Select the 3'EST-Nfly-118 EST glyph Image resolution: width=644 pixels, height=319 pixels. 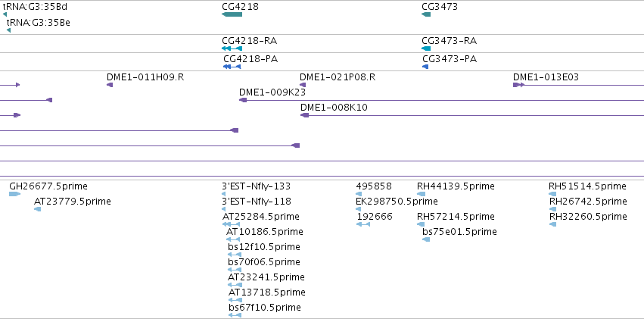(x=223, y=209)
